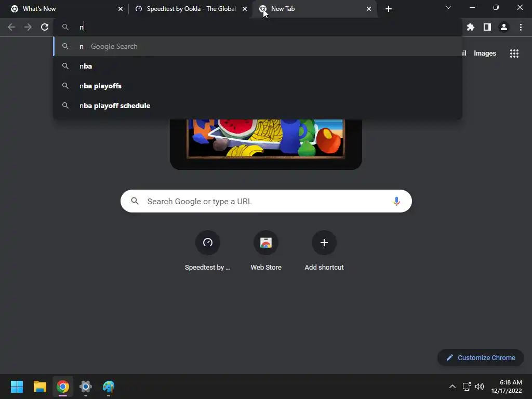Toggle the Chrome side panel
Image resolution: width=532 pixels, height=399 pixels.
tap(487, 27)
